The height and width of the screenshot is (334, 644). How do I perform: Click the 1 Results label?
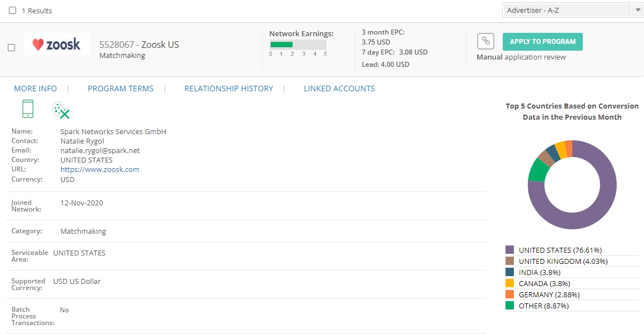click(37, 11)
